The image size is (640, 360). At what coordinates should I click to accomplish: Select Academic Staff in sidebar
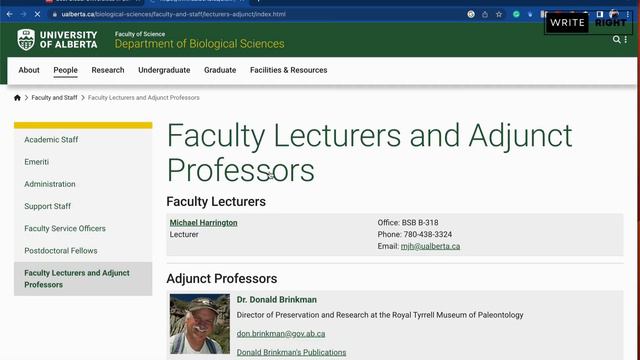pyautogui.click(x=51, y=140)
